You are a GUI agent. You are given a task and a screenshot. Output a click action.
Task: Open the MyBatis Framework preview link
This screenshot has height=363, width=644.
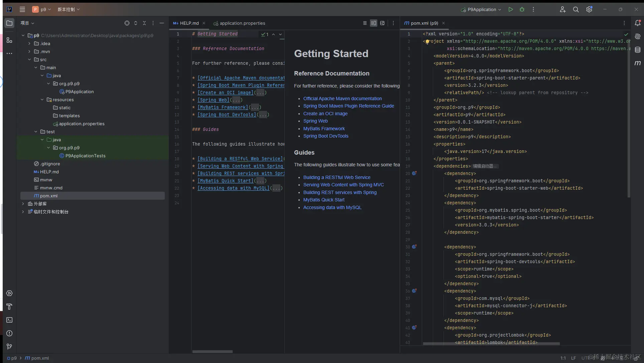pyautogui.click(x=324, y=129)
